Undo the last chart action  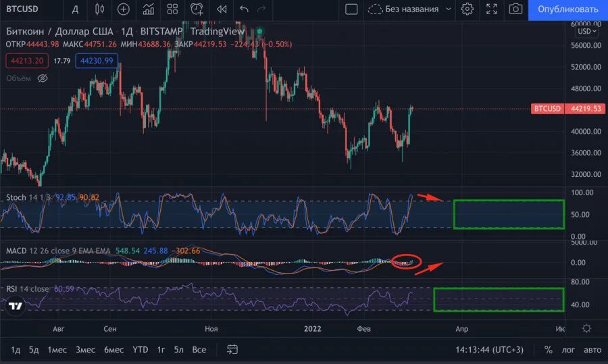243,9
